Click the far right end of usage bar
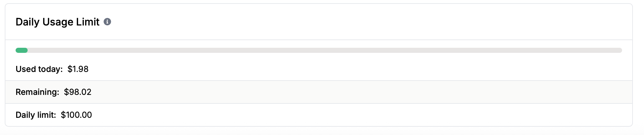Screen dimensions: 644x135 click(620, 50)
